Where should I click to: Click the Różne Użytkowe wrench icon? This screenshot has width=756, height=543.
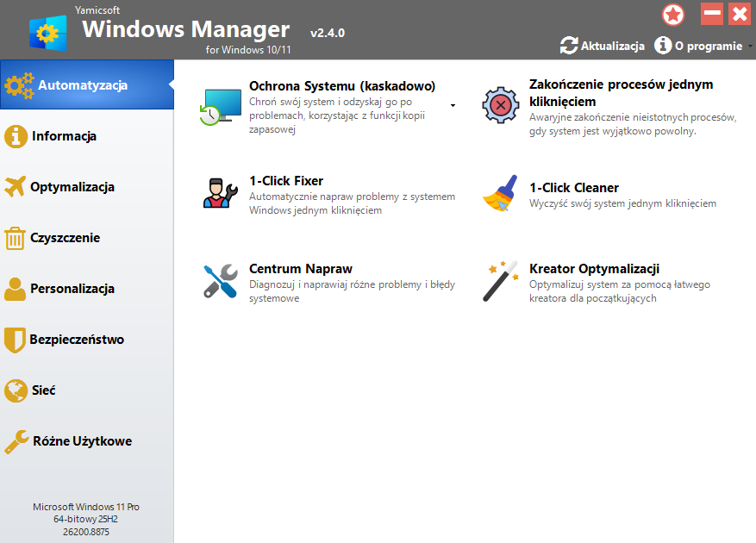coord(16,442)
